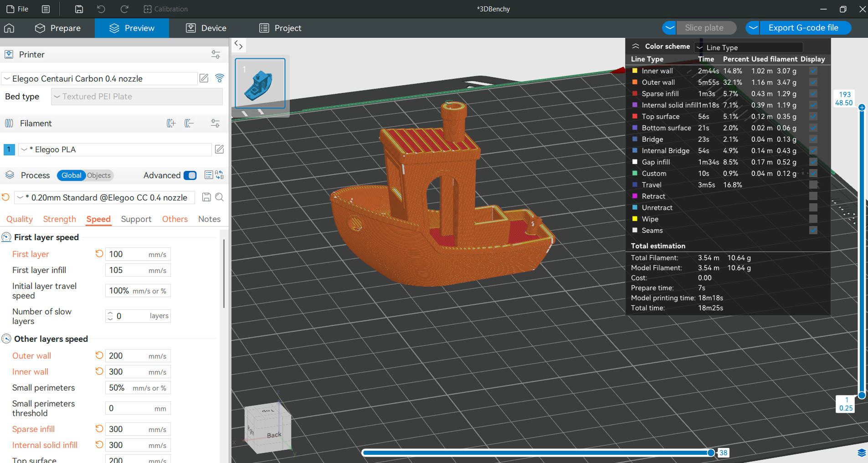Image resolution: width=868 pixels, height=463 pixels.
Task: Select the plate 1 Benchy thumbnail
Action: coord(260,83)
